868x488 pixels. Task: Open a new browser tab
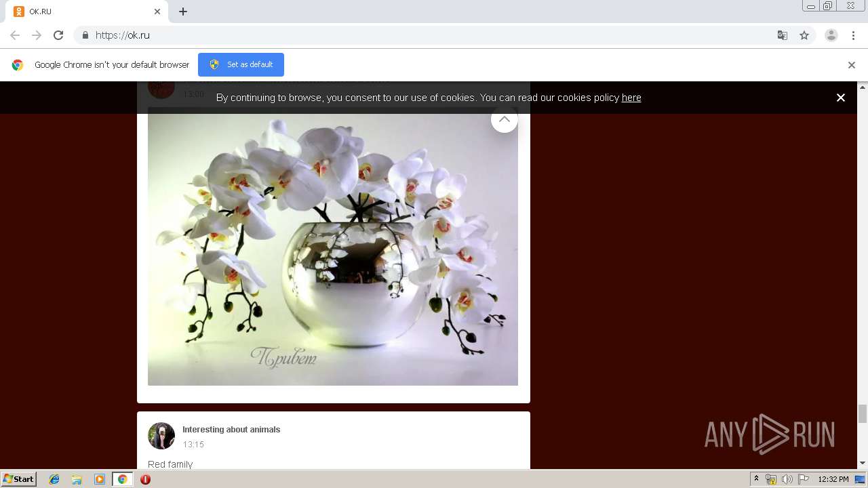click(x=183, y=12)
